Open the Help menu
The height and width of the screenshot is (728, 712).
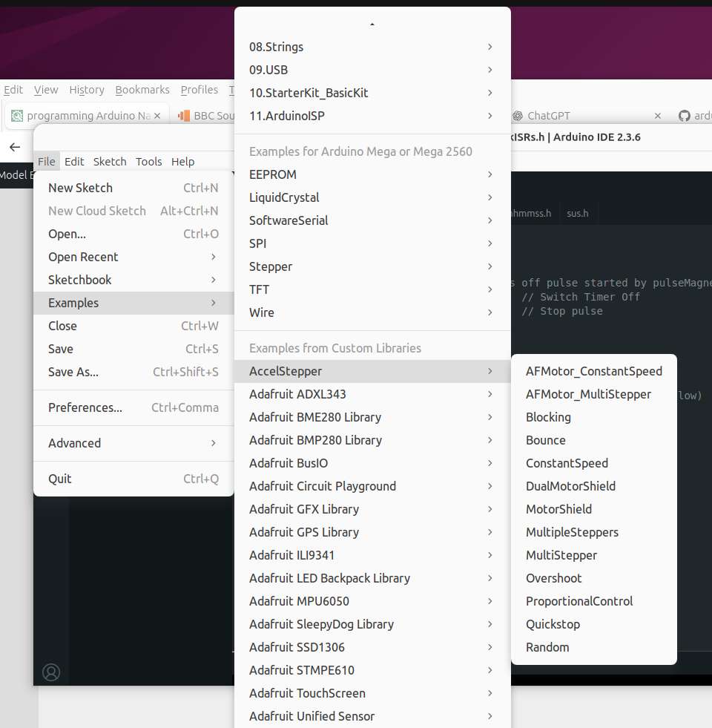coord(183,162)
